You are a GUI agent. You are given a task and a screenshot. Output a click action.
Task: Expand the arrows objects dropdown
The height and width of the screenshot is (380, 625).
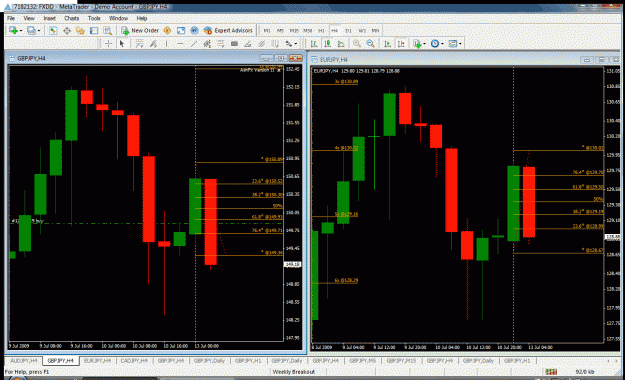click(x=295, y=44)
